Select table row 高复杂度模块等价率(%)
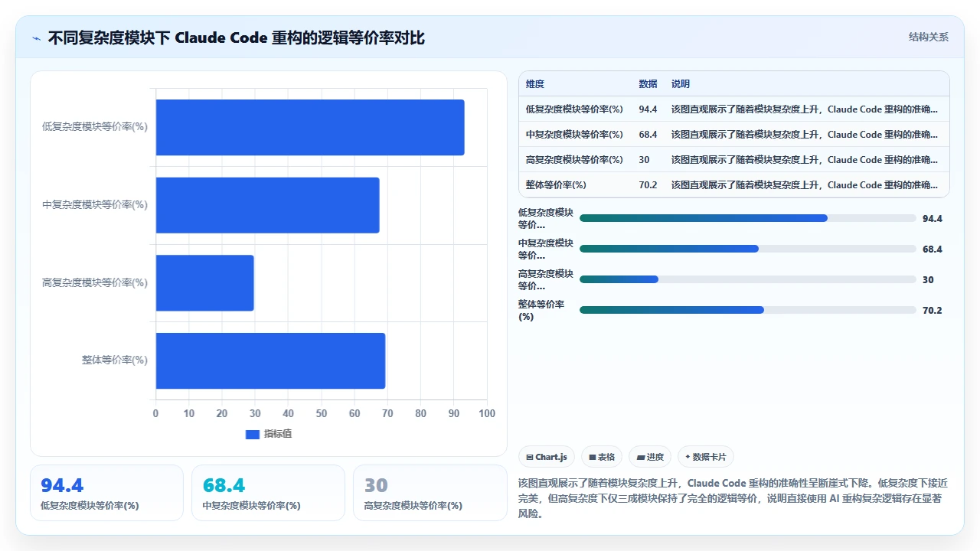The image size is (980, 551). coord(734,160)
